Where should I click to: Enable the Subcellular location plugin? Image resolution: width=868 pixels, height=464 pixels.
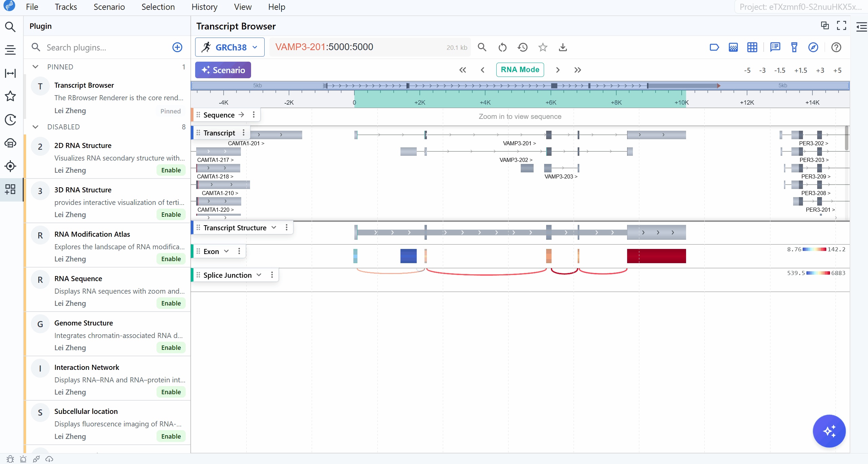click(x=171, y=436)
